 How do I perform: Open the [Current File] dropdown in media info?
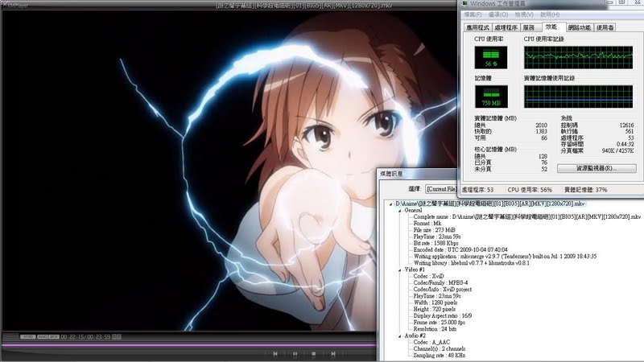441,189
